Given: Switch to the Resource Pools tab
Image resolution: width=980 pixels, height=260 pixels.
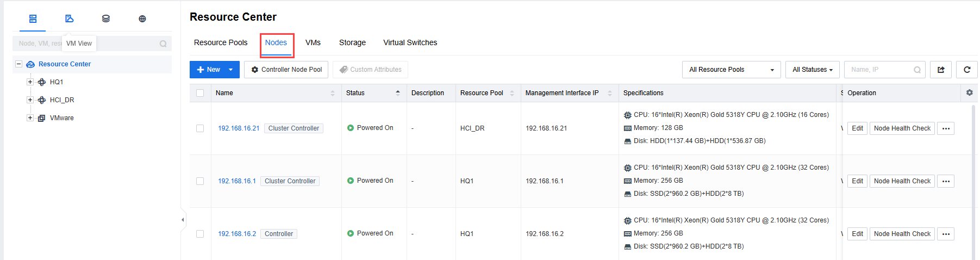Looking at the screenshot, I should point(221,42).
